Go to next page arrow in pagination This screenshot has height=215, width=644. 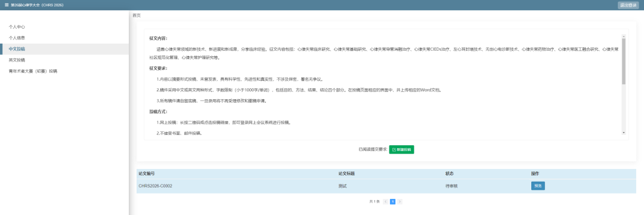pyautogui.click(x=400, y=201)
